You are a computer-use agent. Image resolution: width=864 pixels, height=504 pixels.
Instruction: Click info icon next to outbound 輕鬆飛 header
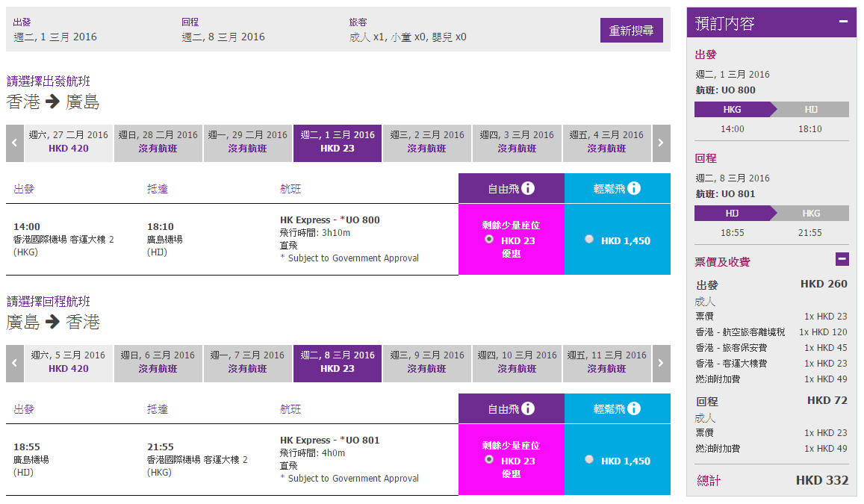(x=634, y=188)
